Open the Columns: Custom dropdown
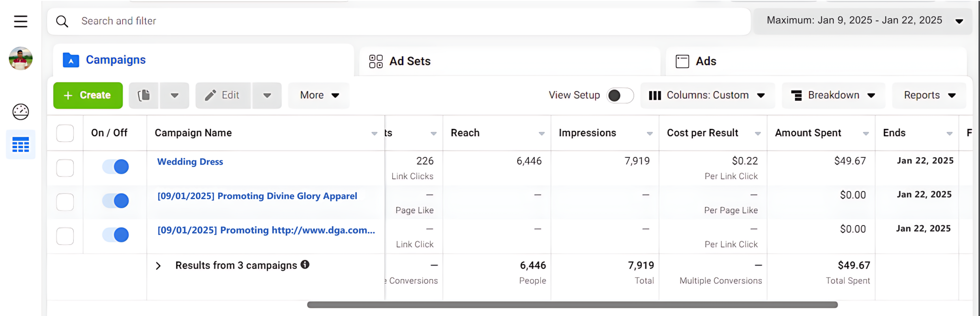The height and width of the screenshot is (316, 980). pyautogui.click(x=707, y=95)
